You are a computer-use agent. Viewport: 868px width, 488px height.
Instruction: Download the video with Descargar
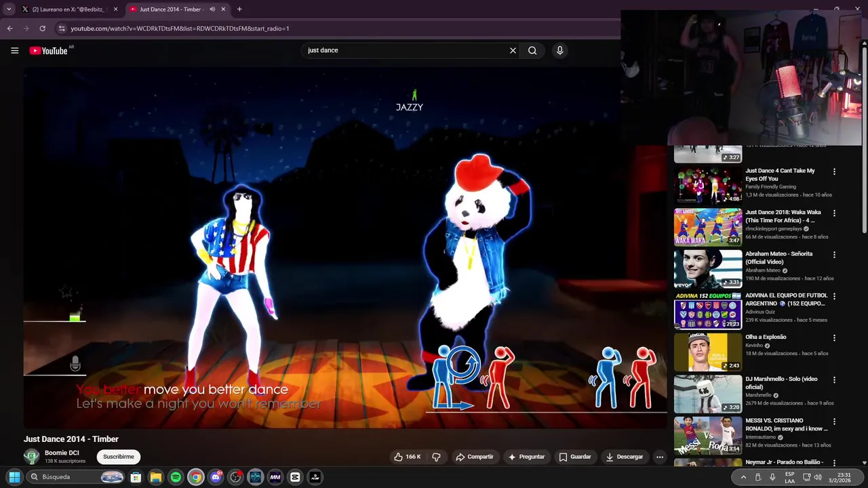624,457
